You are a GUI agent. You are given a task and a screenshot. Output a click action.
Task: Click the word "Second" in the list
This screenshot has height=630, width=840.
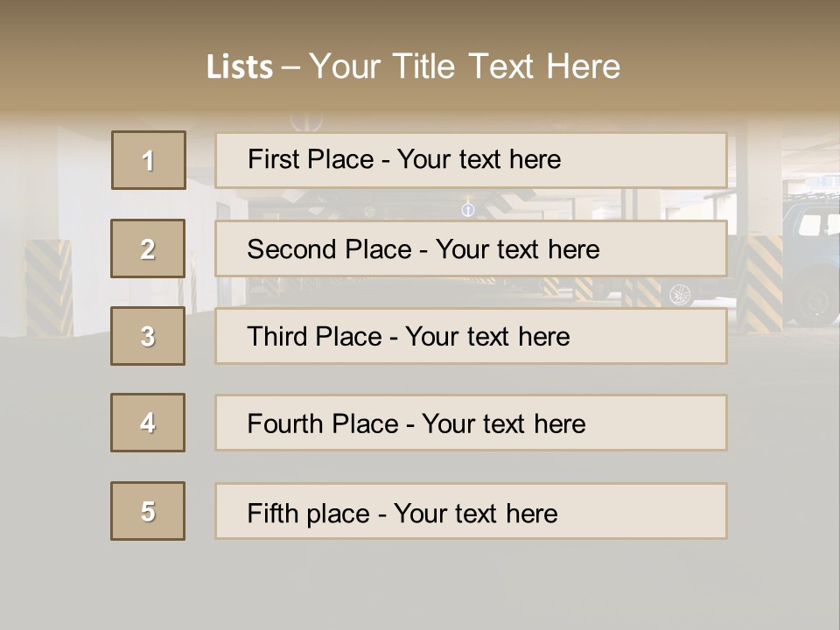click(292, 249)
